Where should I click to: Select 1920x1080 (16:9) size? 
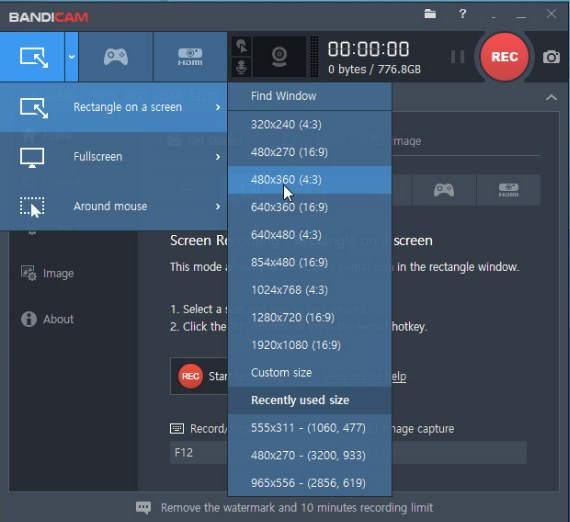coord(310,345)
